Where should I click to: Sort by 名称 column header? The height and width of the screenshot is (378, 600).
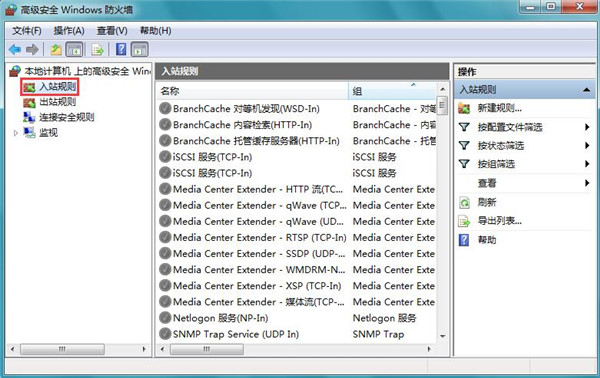pyautogui.click(x=253, y=91)
